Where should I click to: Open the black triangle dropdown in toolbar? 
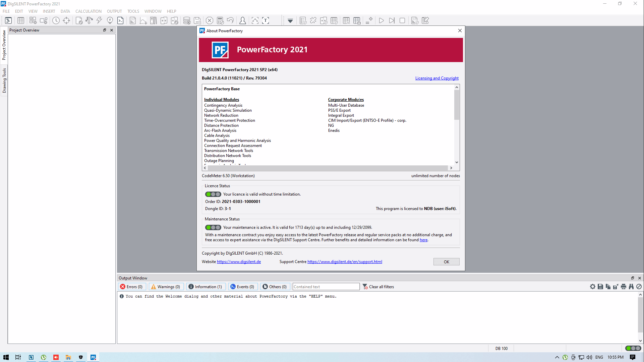(x=290, y=21)
